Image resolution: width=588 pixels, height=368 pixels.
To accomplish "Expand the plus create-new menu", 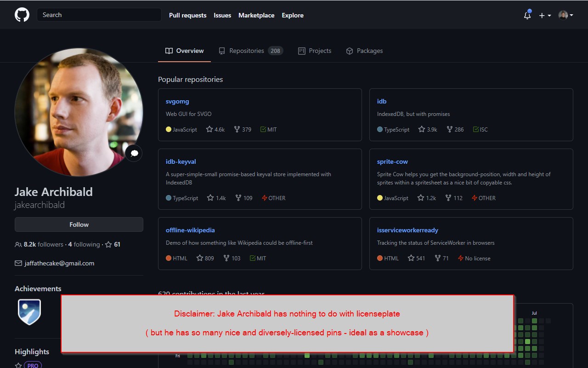I will pos(545,15).
